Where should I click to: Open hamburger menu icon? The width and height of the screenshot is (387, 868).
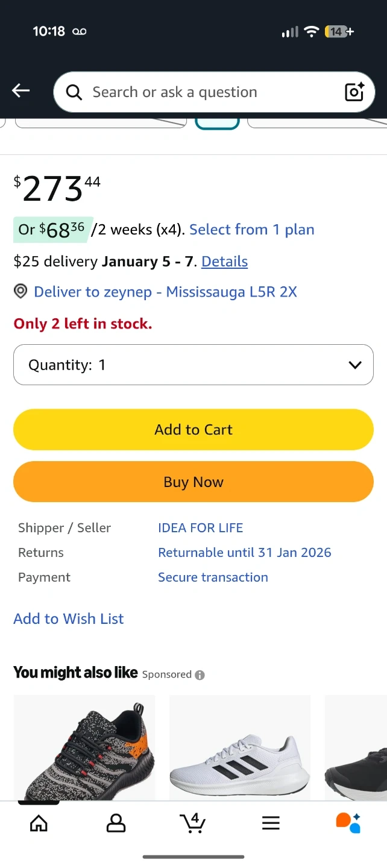click(x=271, y=823)
